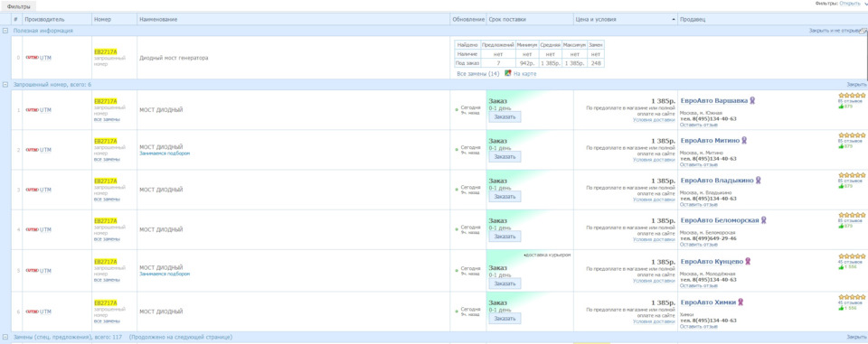Click purple ribbon badge next to ЕвроАвто Митино
Image resolution: width=868 pixels, height=344 pixels.
[x=744, y=141]
